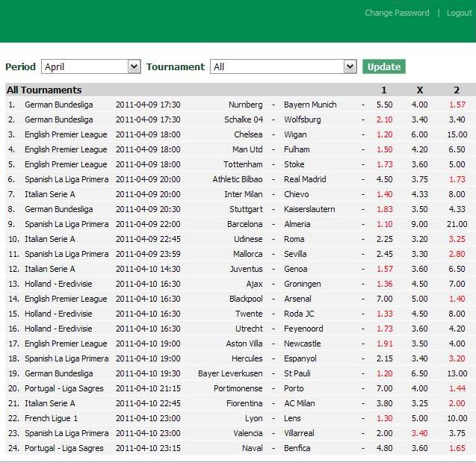Select odds 1.40 for Arsenal

tap(457, 299)
